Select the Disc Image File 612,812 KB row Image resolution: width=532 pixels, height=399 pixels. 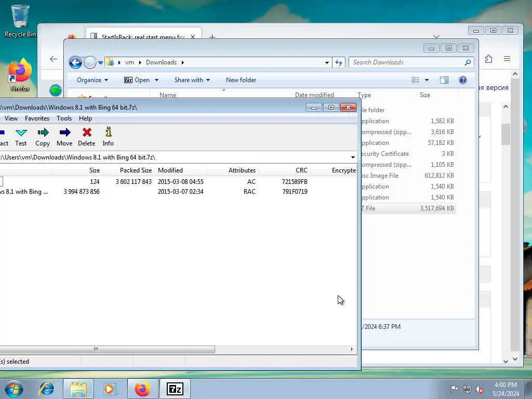[x=408, y=176]
